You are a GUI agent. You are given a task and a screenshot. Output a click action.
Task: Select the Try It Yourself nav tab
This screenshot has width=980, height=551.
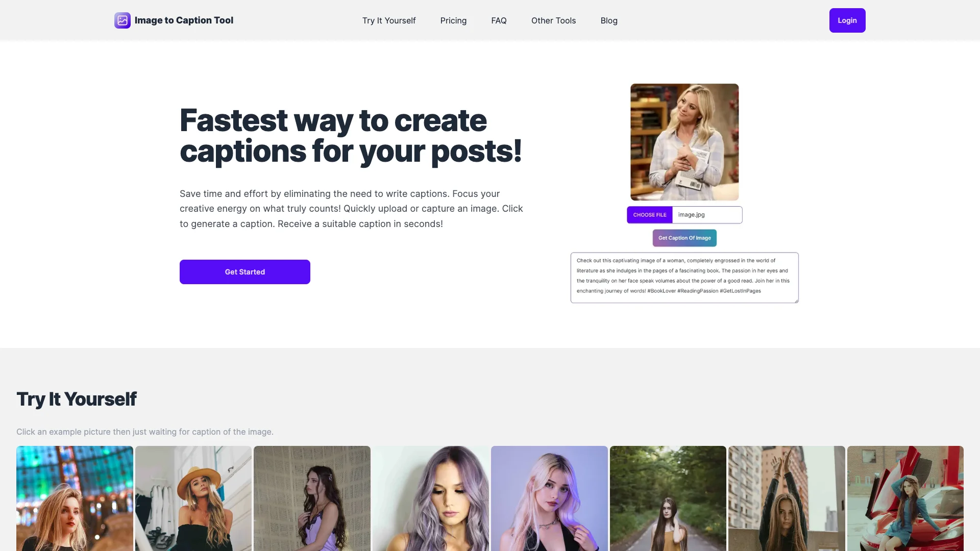point(388,20)
